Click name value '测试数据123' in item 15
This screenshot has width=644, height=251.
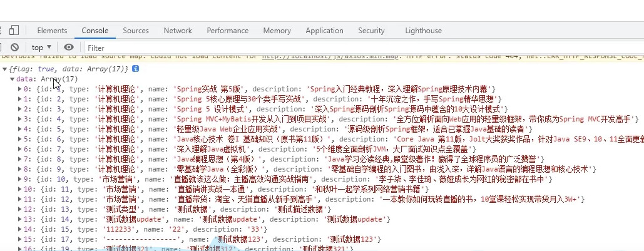pos(241,239)
